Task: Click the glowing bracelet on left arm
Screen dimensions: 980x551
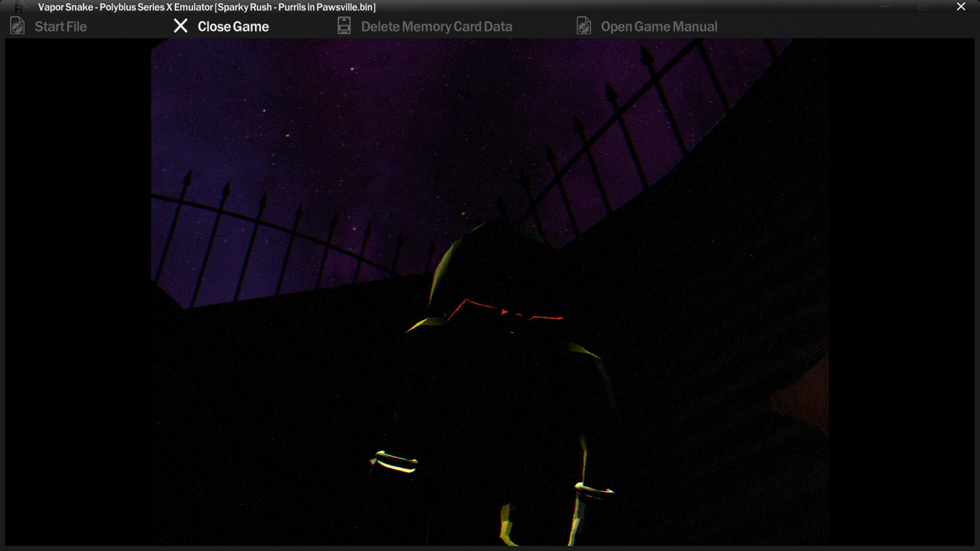Action: tap(396, 461)
